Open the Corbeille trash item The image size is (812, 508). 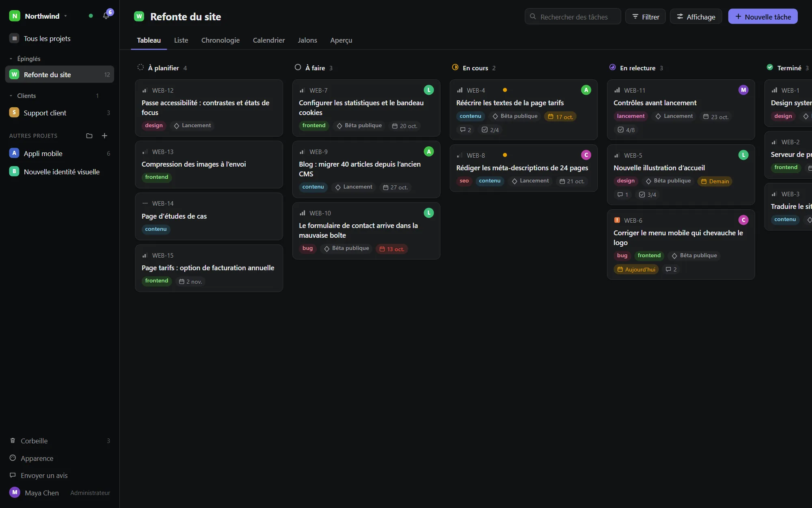point(60,441)
